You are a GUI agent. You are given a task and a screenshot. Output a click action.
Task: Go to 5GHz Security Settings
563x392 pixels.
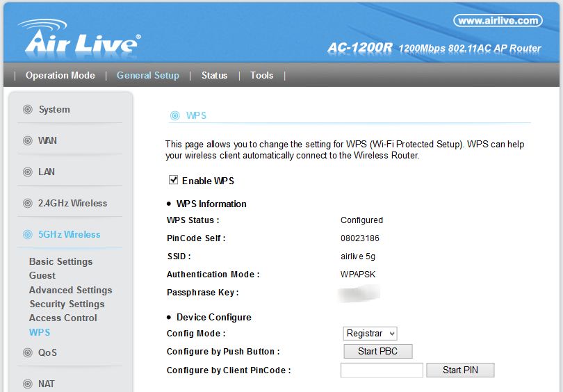coord(67,304)
